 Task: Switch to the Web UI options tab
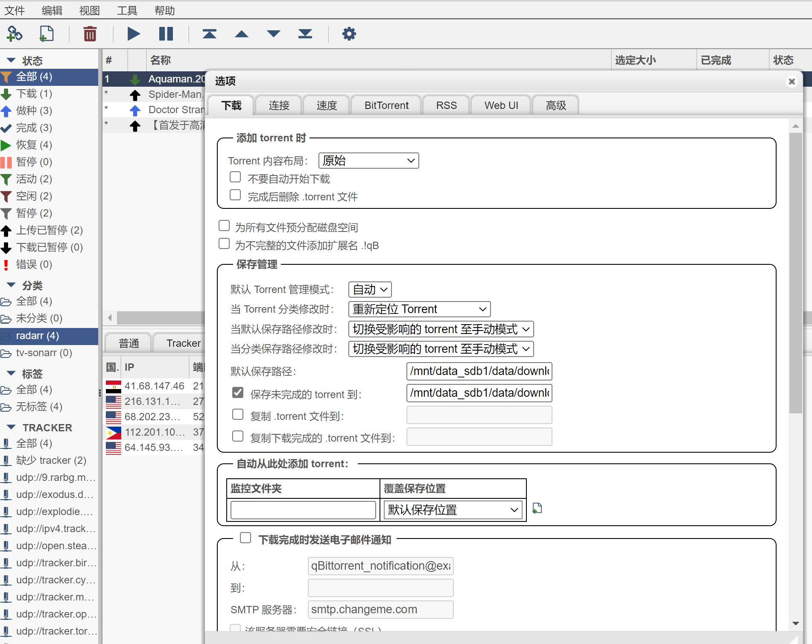501,105
